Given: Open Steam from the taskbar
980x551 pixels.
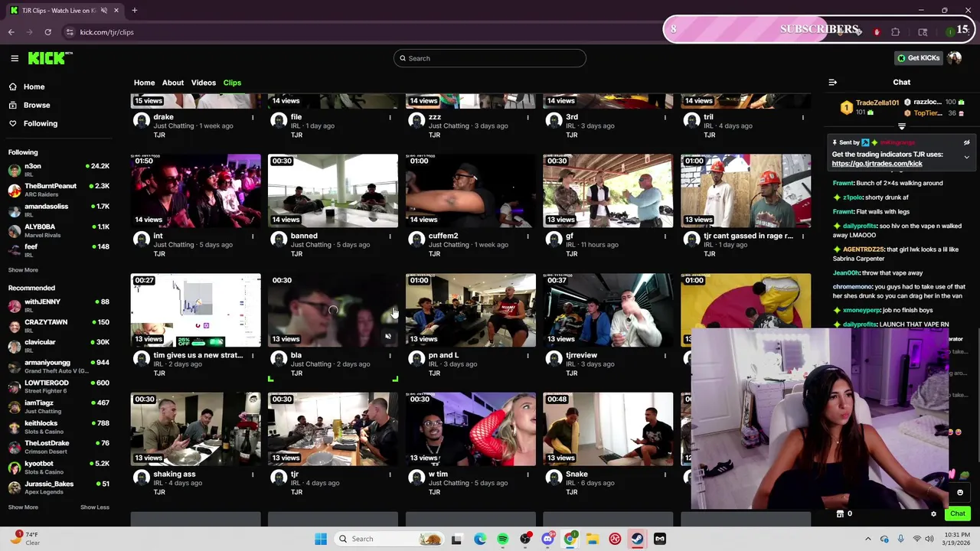Looking at the screenshot, I should click(x=637, y=539).
